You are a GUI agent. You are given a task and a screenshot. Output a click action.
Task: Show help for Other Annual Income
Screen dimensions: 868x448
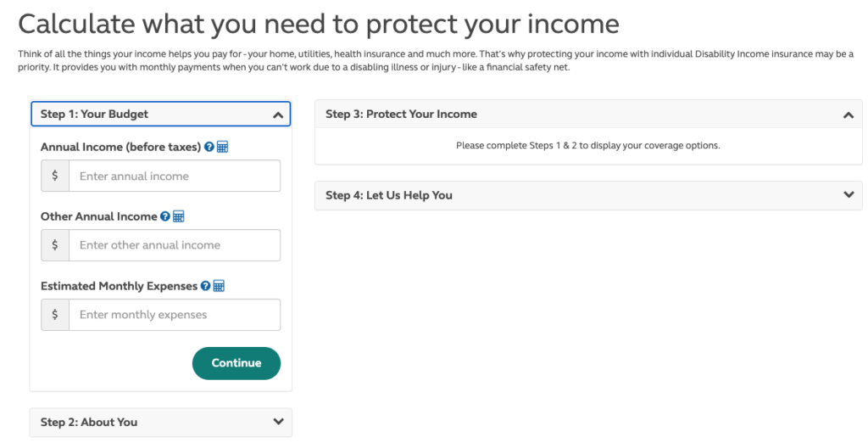[165, 216]
